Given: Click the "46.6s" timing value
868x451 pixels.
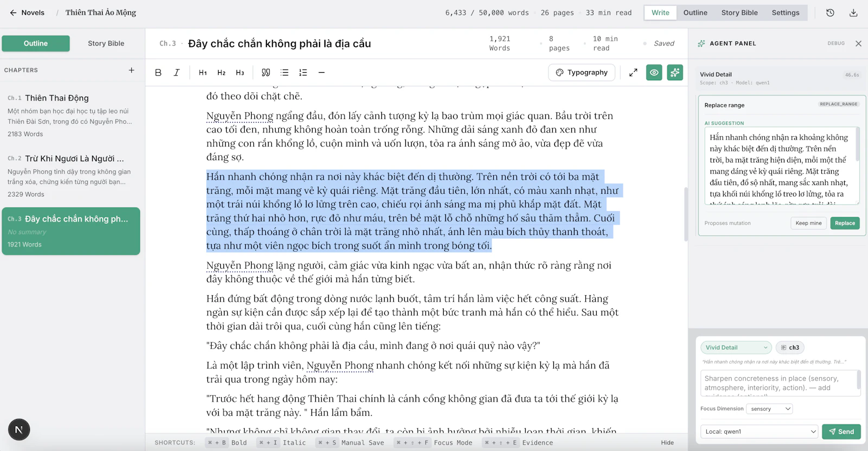Looking at the screenshot, I should coord(852,75).
